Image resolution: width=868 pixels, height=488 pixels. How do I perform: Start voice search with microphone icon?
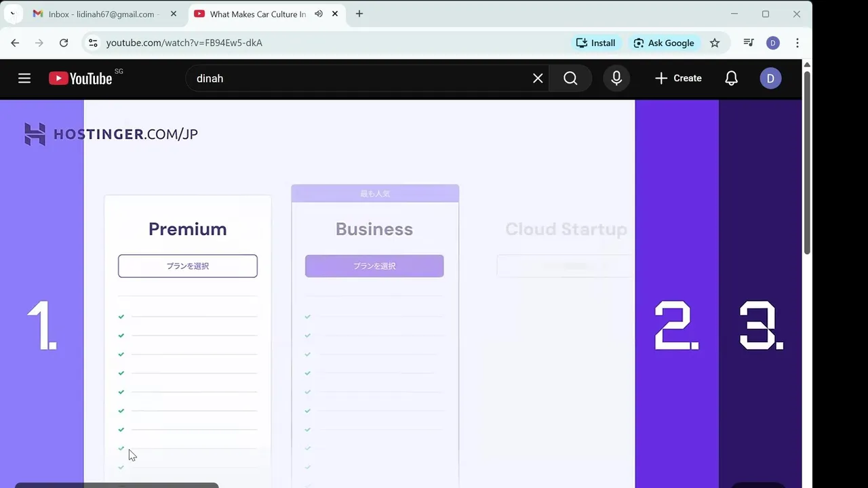tap(616, 79)
